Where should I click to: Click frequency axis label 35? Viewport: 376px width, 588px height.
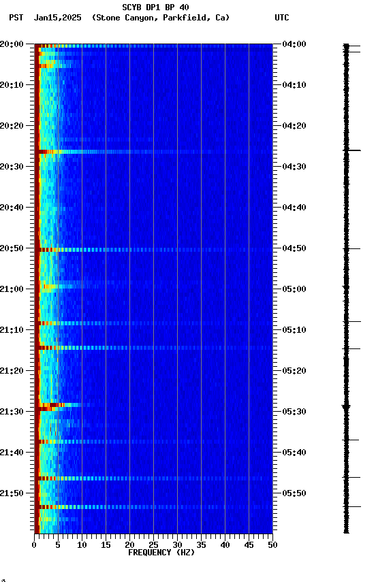pyautogui.click(x=201, y=545)
